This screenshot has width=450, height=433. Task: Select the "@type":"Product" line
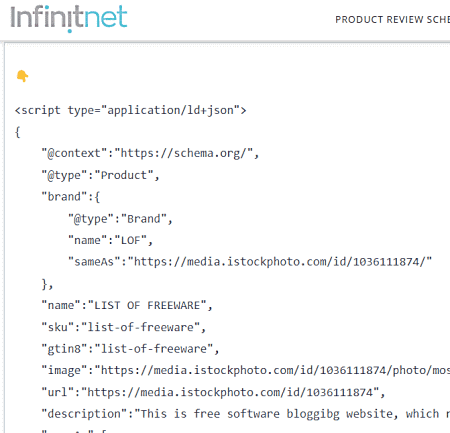tap(100, 175)
